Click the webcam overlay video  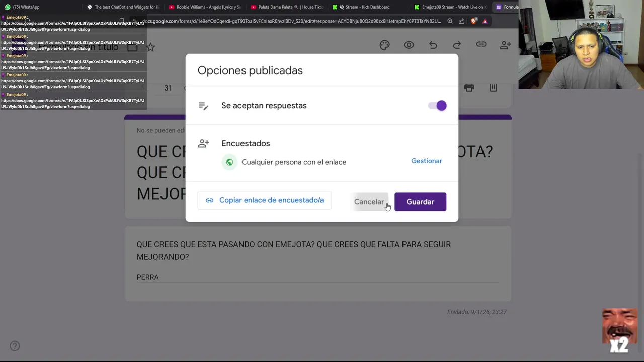(581, 45)
